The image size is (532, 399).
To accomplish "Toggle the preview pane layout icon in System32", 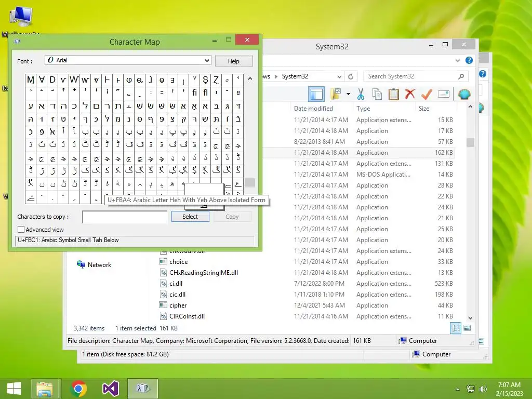I will pos(316,94).
